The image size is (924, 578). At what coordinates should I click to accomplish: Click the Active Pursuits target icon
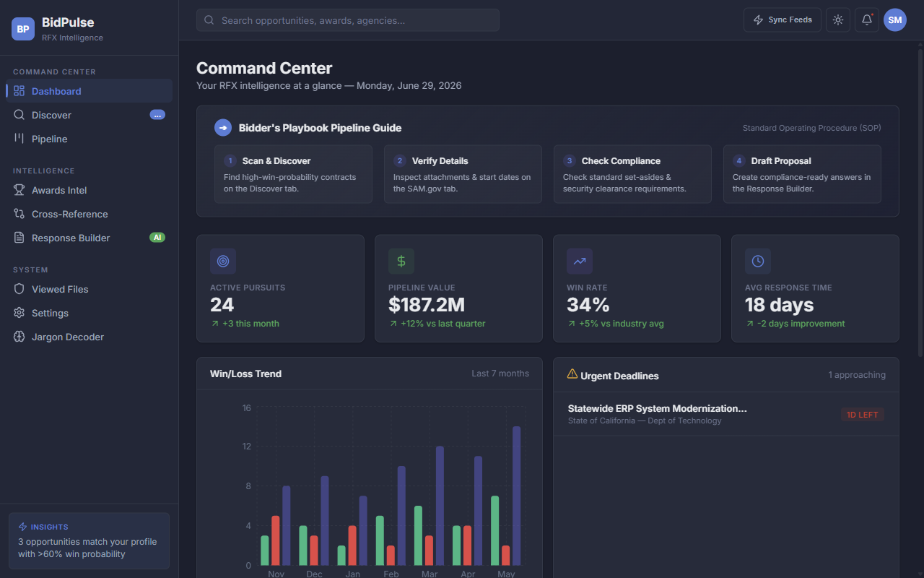click(x=223, y=262)
